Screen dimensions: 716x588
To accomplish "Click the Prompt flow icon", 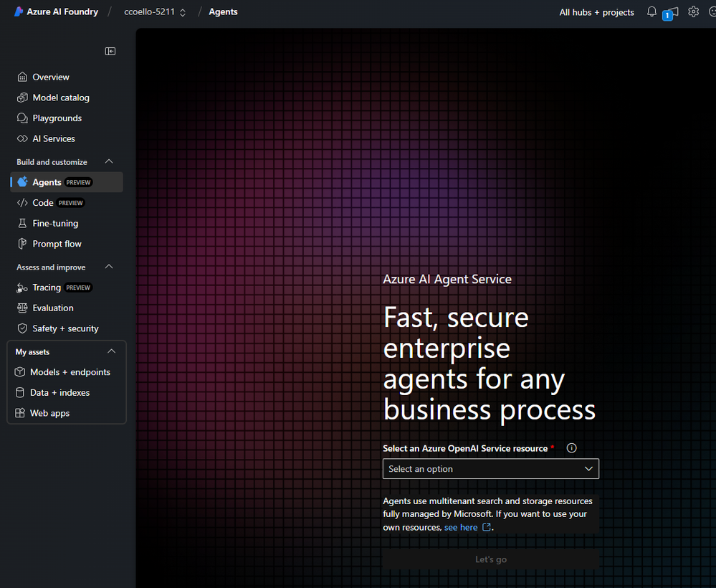I will pyautogui.click(x=22, y=244).
